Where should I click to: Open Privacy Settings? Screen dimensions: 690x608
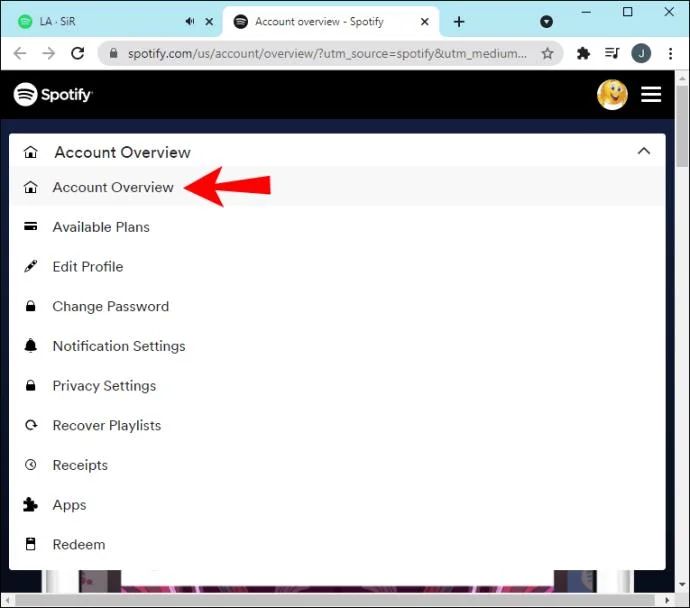pos(104,386)
